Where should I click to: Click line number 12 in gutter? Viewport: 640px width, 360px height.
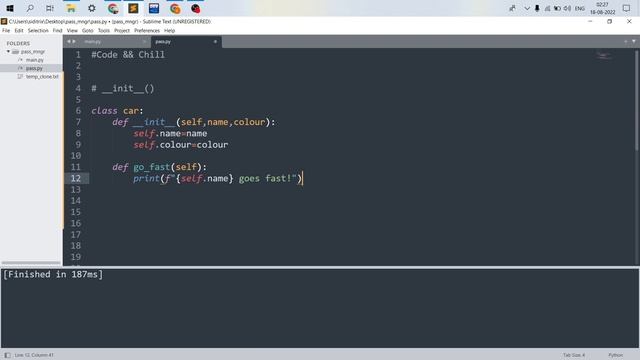76,178
